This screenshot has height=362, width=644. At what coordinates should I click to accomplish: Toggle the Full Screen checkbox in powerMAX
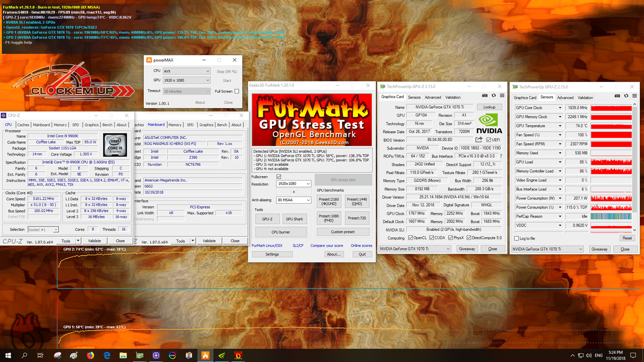point(237,91)
